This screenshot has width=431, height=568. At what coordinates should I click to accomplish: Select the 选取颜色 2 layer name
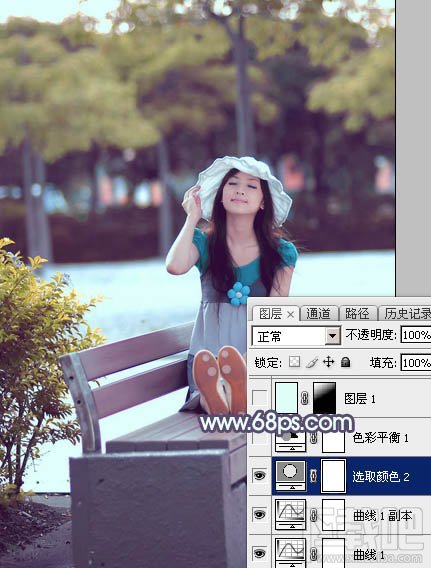(x=381, y=476)
